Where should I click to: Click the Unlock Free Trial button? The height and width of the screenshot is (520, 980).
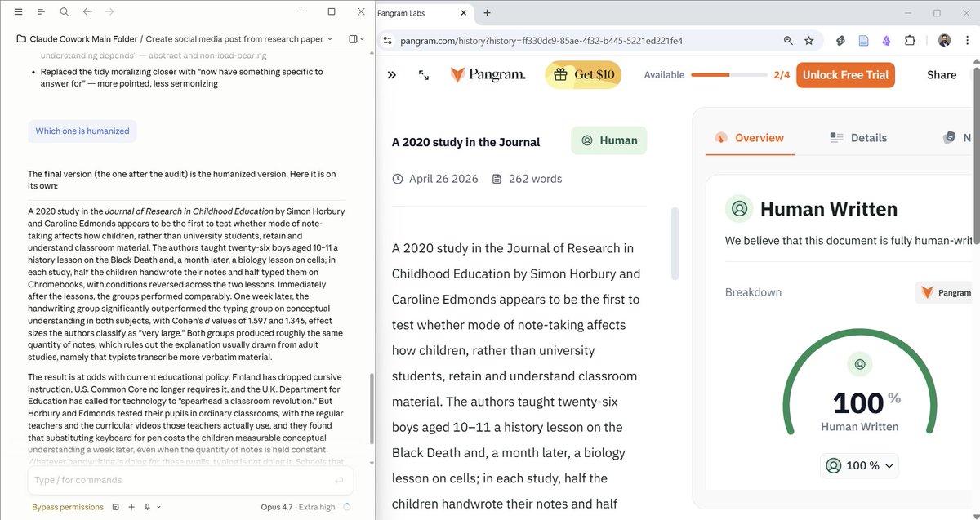(845, 75)
